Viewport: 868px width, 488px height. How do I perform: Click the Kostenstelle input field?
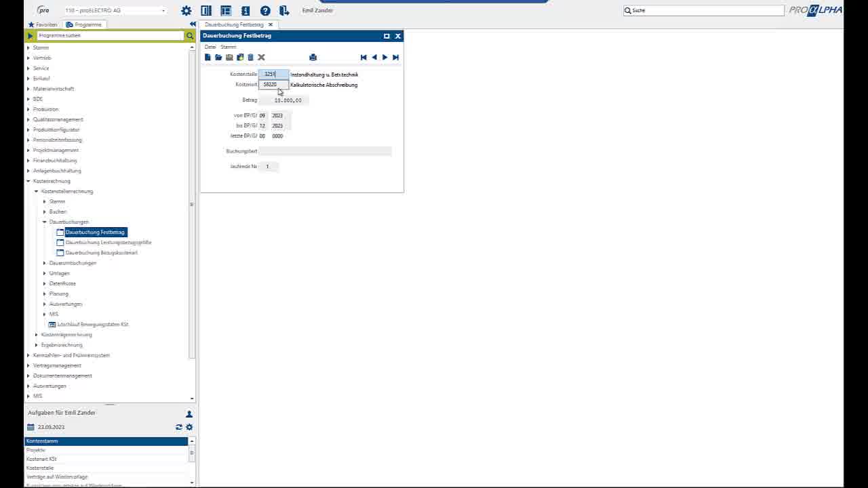coord(274,75)
